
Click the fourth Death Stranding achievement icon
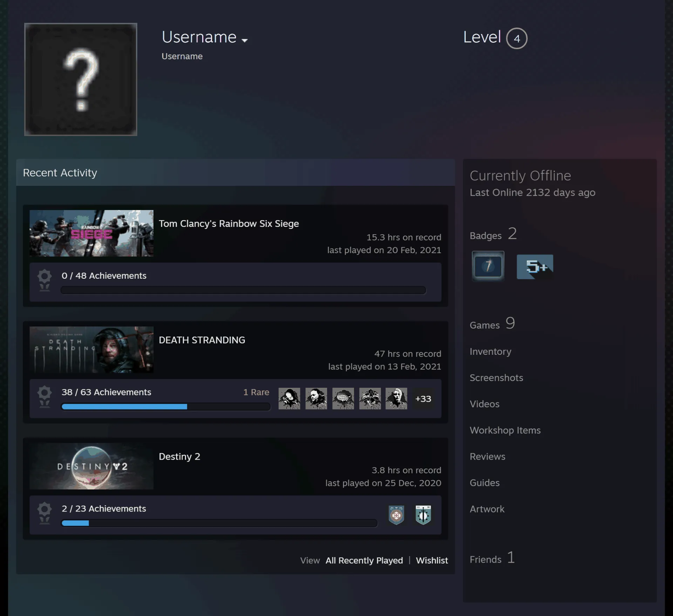[370, 399]
